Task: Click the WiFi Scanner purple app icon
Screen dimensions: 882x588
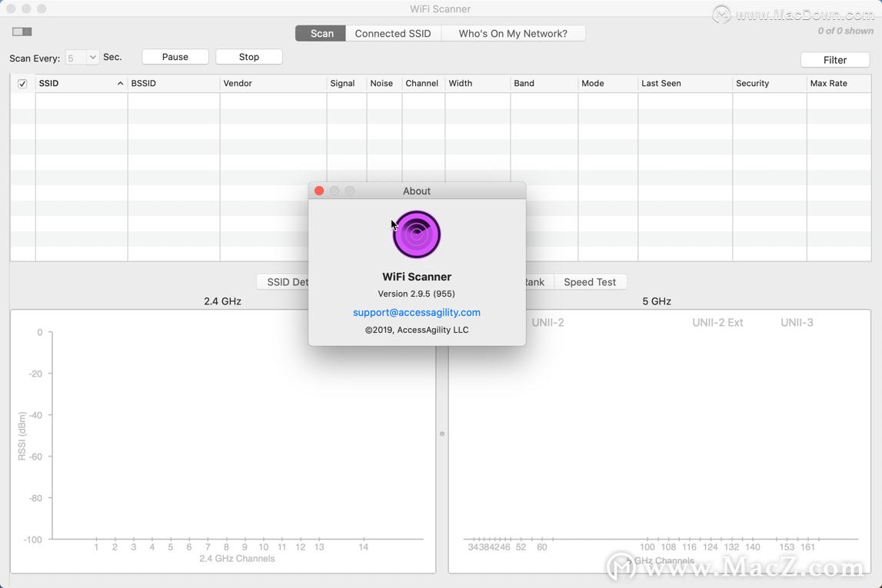Action: tap(417, 234)
